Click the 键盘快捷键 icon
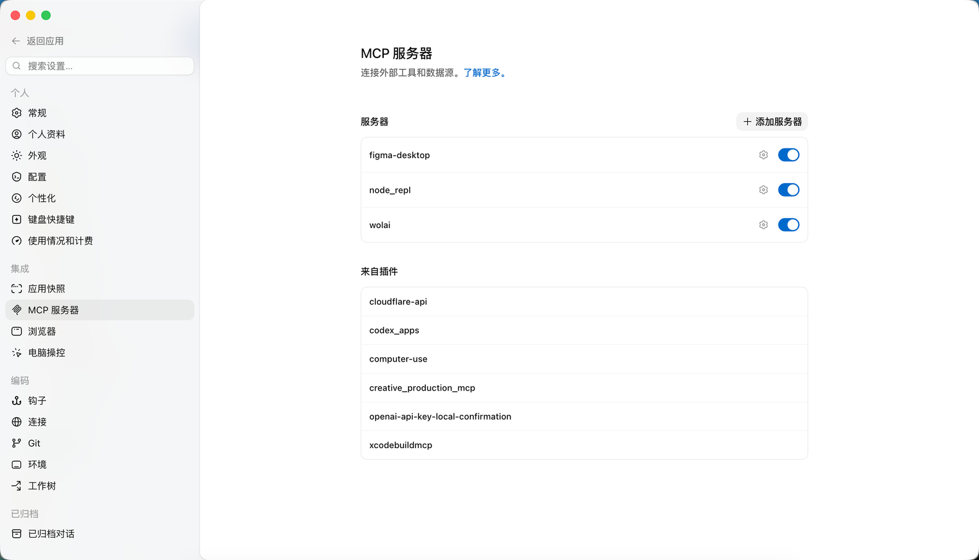 (17, 219)
